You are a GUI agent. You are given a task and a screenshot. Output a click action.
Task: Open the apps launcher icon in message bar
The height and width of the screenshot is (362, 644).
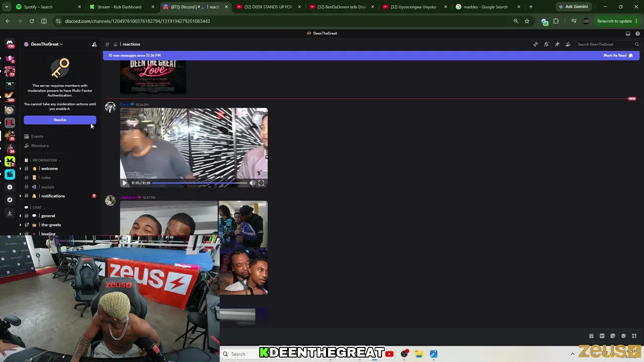pos(634,336)
